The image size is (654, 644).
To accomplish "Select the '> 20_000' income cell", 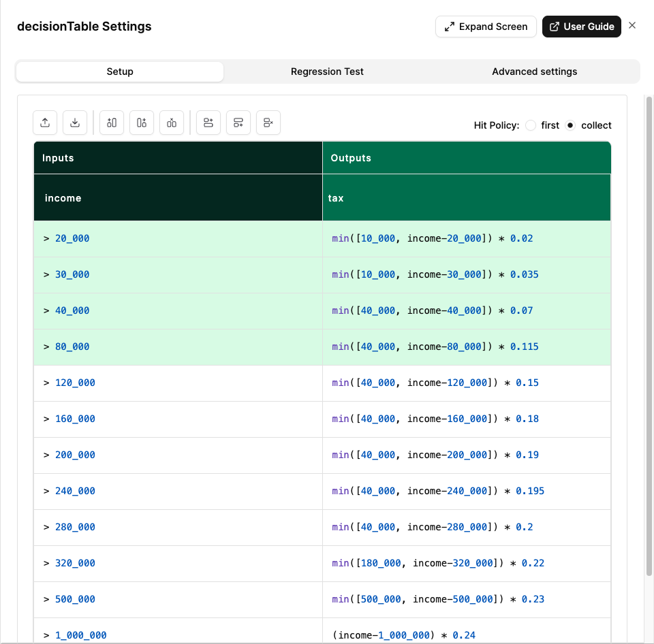I will [x=178, y=239].
